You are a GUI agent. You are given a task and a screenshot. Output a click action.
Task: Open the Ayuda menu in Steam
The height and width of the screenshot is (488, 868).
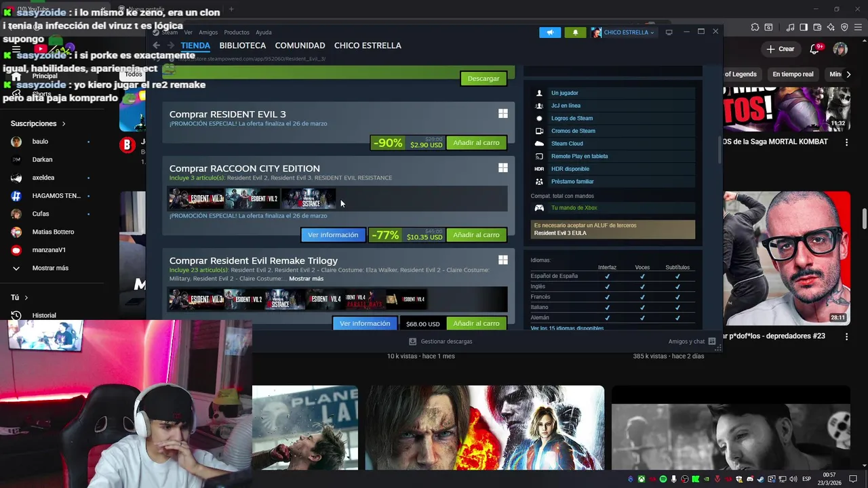click(x=264, y=33)
